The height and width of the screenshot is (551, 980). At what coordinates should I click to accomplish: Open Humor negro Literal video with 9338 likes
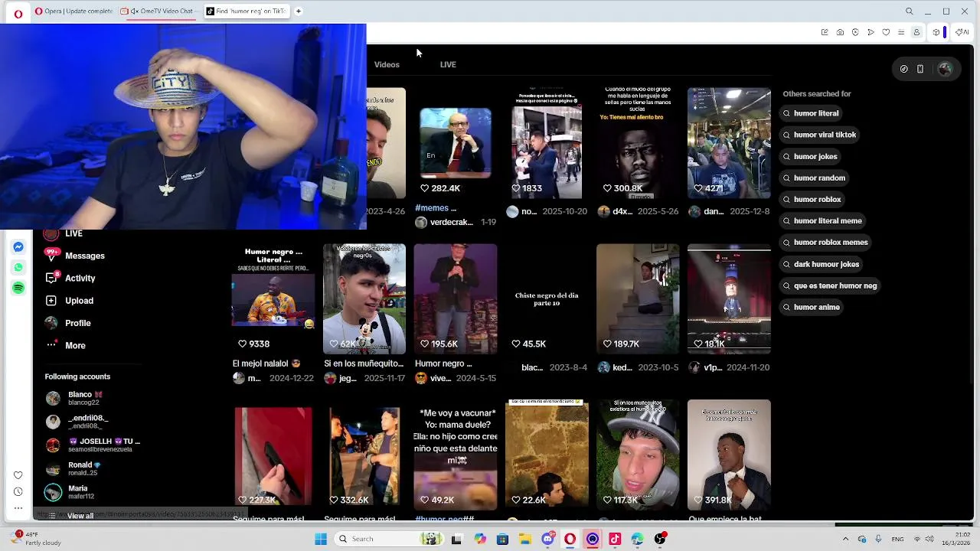click(x=273, y=299)
